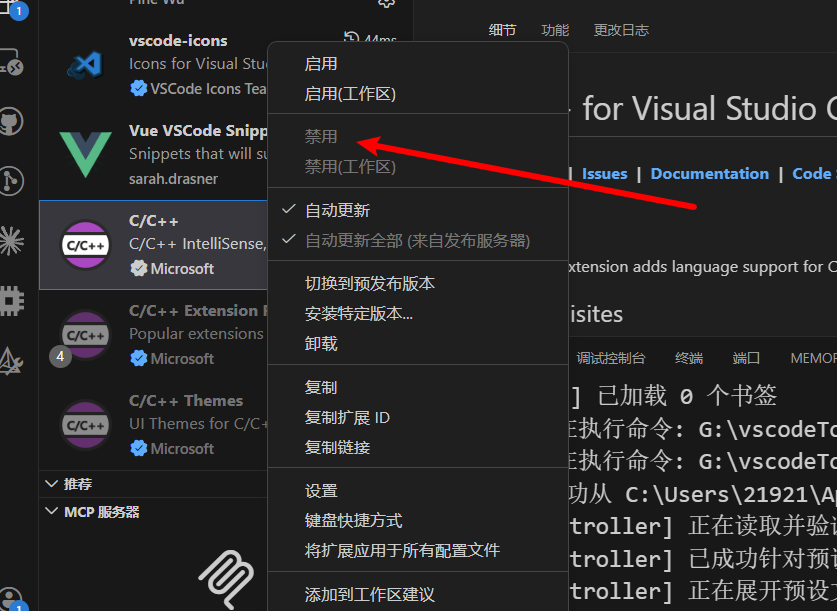Select the Vue VSCode Snippets extension title

click(x=198, y=131)
